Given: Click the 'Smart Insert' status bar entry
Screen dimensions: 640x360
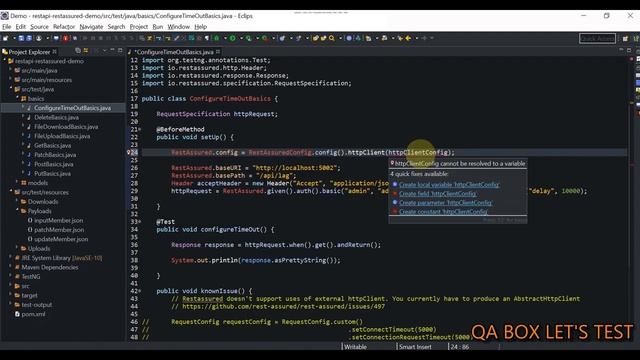Looking at the screenshot, I should (415, 347).
